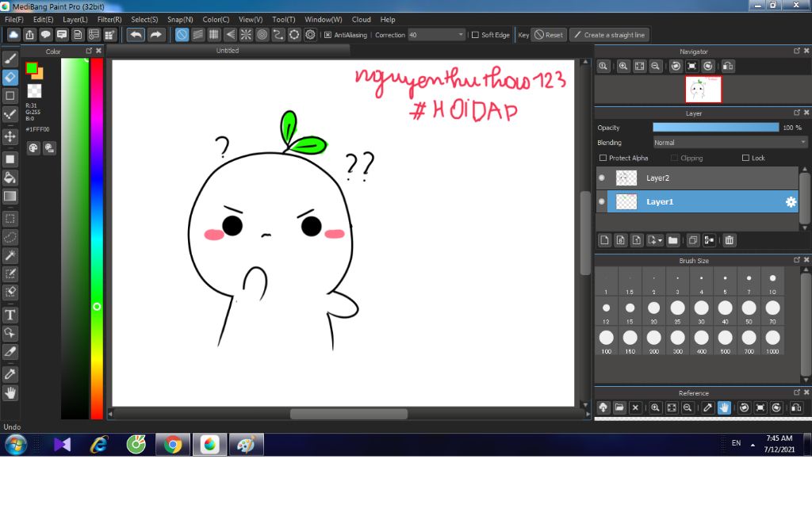812x524 pixels.
Task: Click the Navigator zoom in magnifier
Action: [623, 67]
